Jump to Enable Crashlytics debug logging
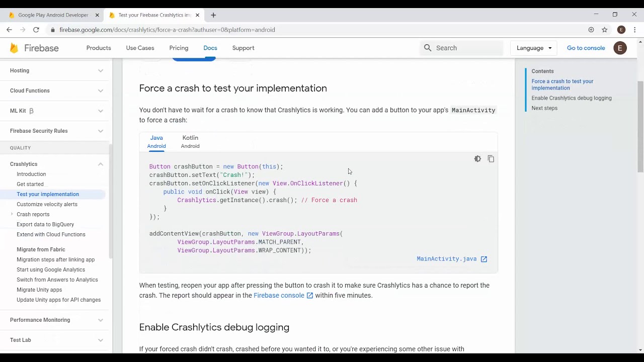 click(572, 98)
